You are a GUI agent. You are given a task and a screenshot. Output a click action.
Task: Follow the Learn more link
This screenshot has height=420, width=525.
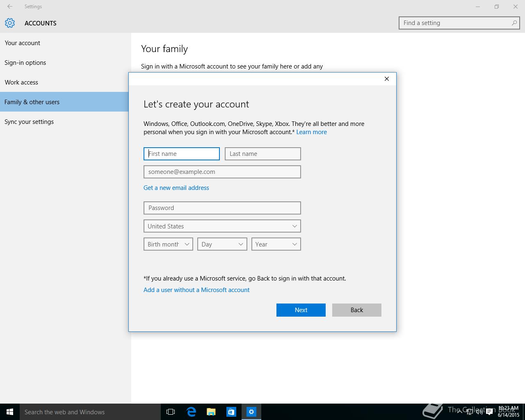[311, 132]
